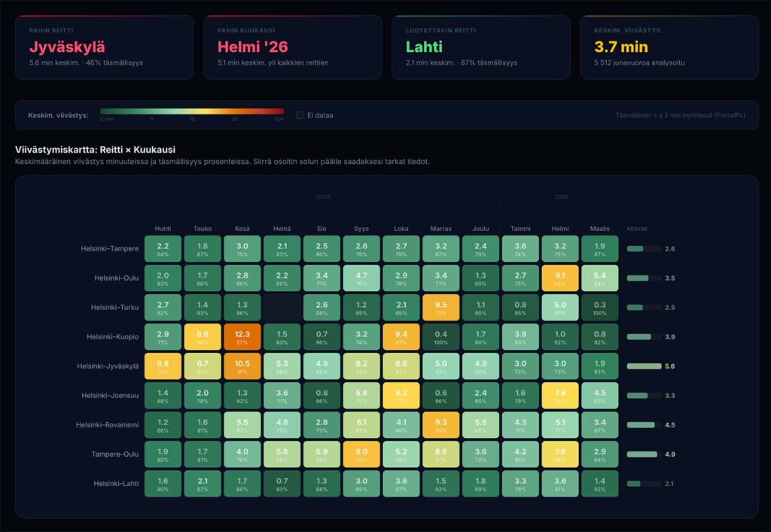Screen dimensions: 771x532
Task: Click the 3.7 min average delay card
Action: (x=669, y=47)
